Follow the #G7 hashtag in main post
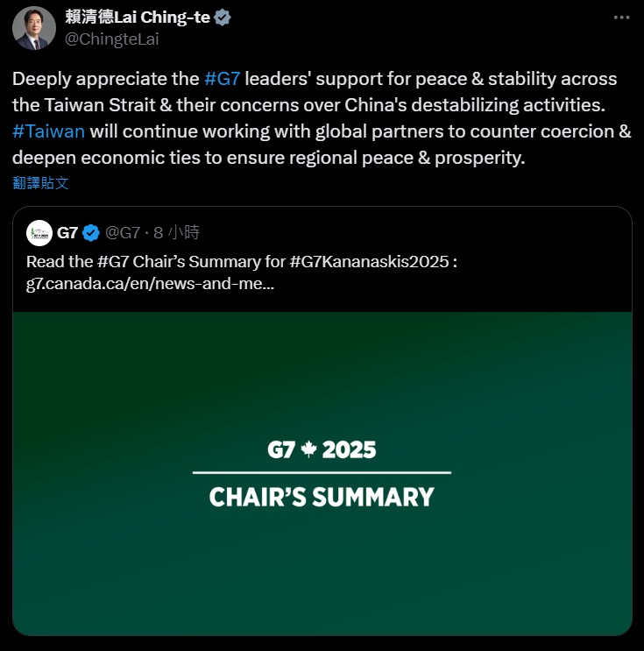 pos(222,79)
